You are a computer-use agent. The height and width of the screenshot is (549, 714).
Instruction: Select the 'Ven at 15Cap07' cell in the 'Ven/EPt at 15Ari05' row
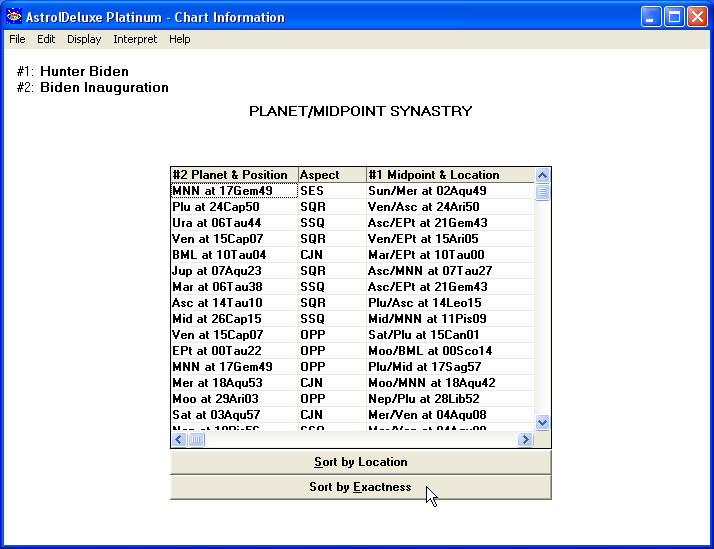[x=235, y=239]
